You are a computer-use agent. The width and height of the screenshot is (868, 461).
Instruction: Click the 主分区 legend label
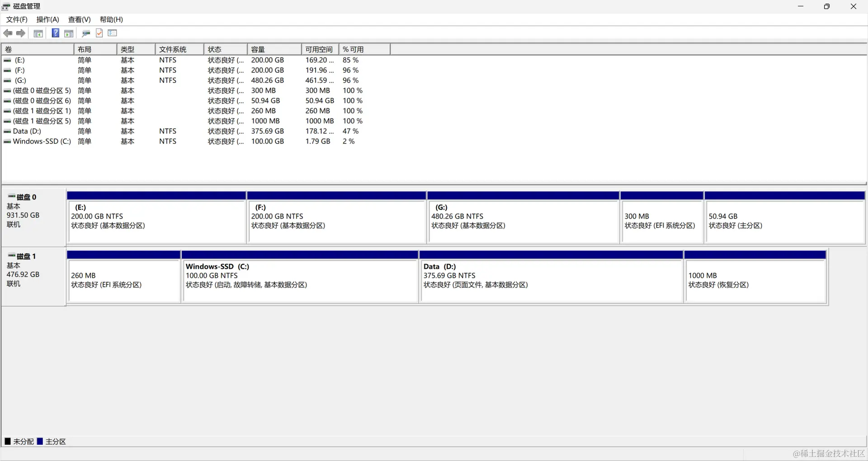click(56, 442)
